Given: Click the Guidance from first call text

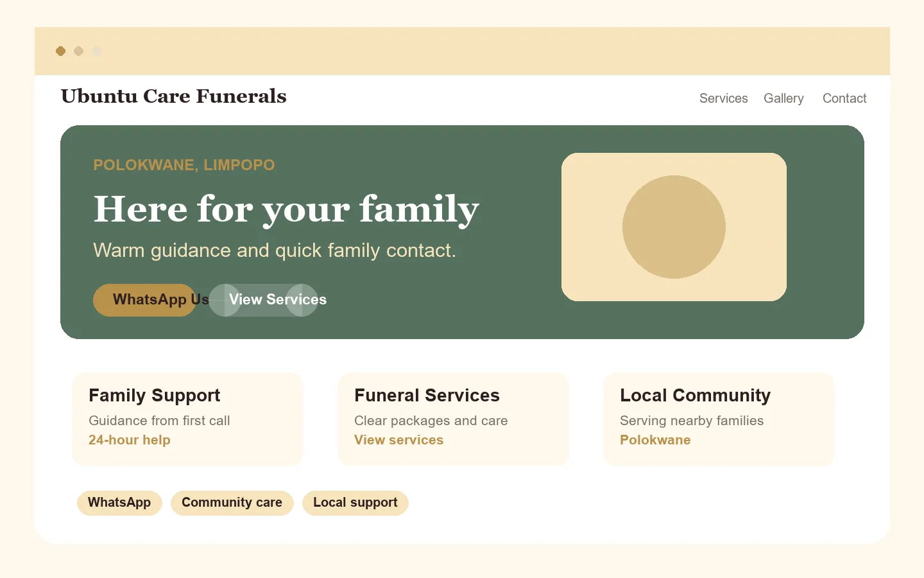Looking at the screenshot, I should coord(159,421).
